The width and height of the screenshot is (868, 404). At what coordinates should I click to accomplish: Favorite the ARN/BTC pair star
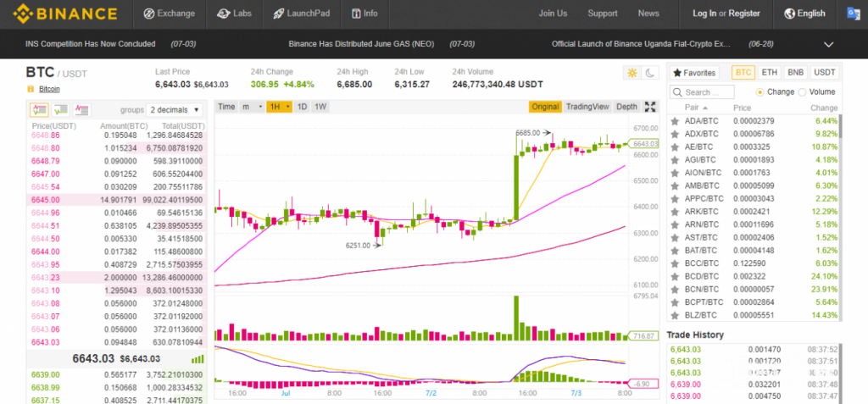tap(675, 224)
